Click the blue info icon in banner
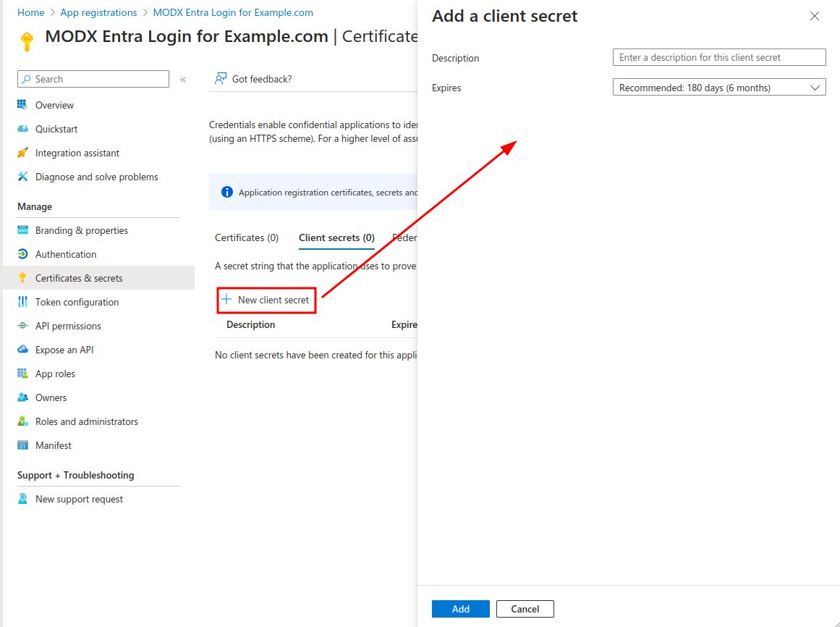Screen dimensions: 840x627 tap(227, 192)
